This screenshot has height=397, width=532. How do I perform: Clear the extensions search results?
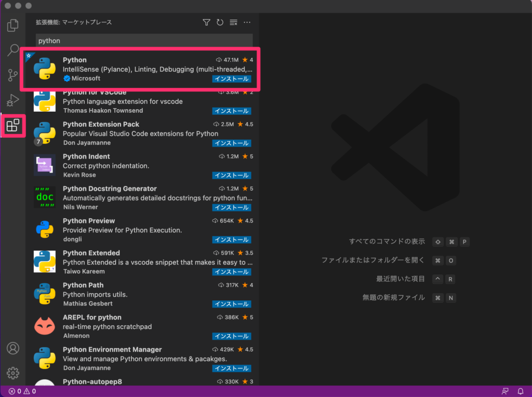[233, 22]
